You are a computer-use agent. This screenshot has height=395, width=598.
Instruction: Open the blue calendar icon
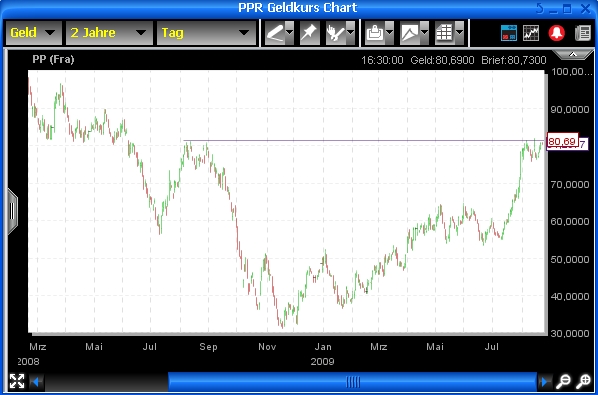pyautogui.click(x=509, y=33)
